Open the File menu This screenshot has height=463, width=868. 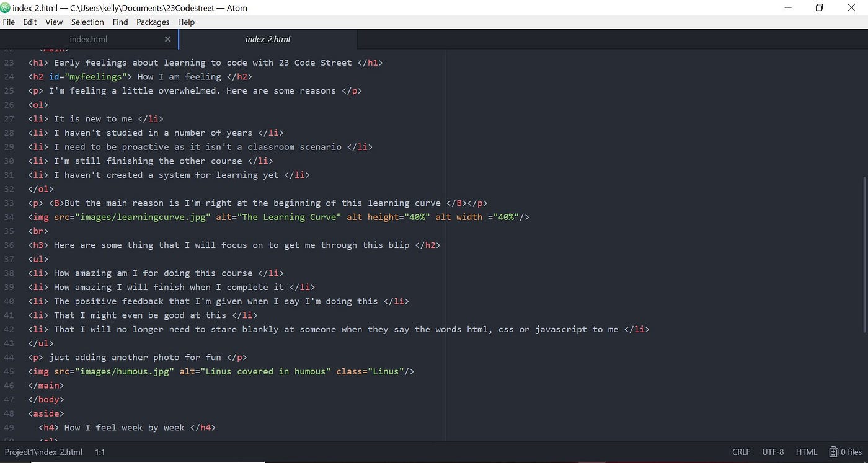pyautogui.click(x=9, y=22)
